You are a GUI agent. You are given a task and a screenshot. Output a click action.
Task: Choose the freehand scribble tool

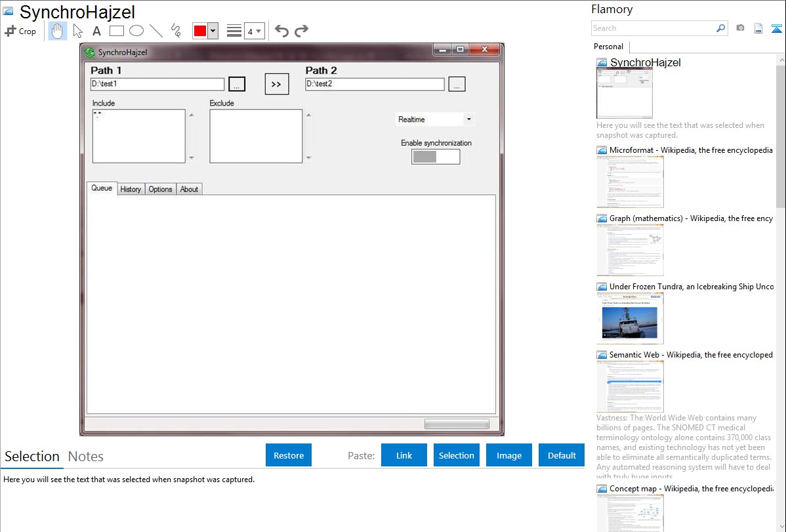[x=175, y=31]
